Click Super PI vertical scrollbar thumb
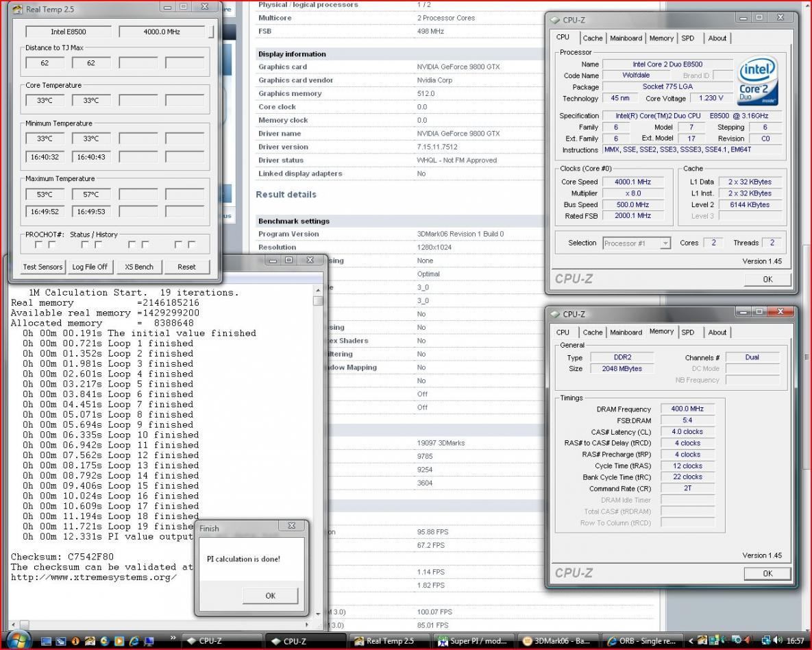Image resolution: width=812 pixels, height=650 pixels. (x=318, y=300)
